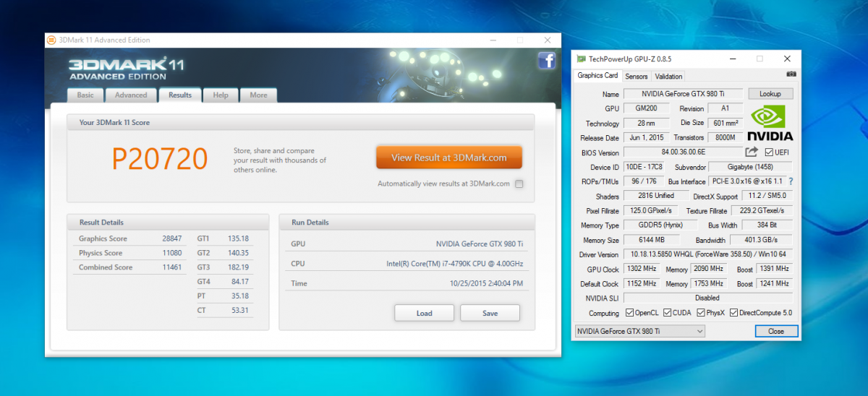Click the BIOS save/share arrow icon
Image resolution: width=868 pixels, height=396 pixels.
[x=752, y=152]
